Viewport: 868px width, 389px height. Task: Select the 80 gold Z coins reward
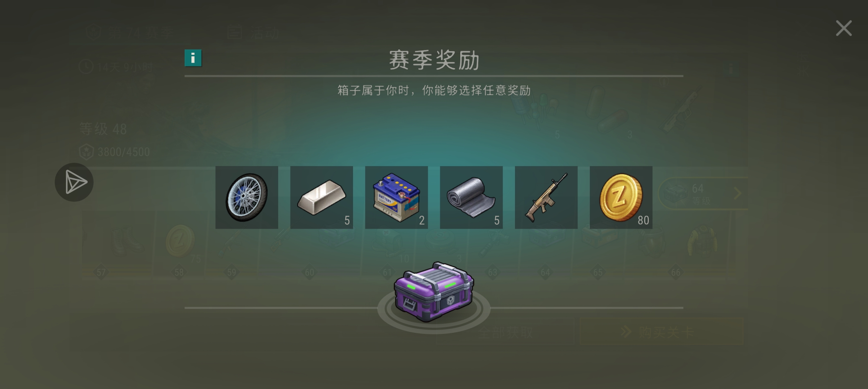pos(621,197)
